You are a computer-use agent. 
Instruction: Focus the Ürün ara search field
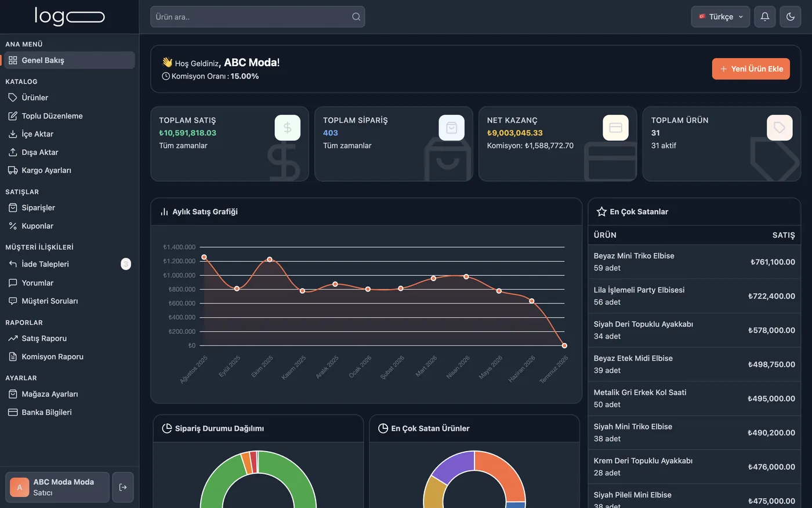258,17
